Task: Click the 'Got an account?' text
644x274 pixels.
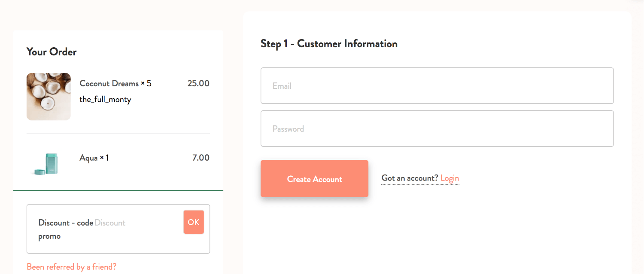Action: pos(410,178)
